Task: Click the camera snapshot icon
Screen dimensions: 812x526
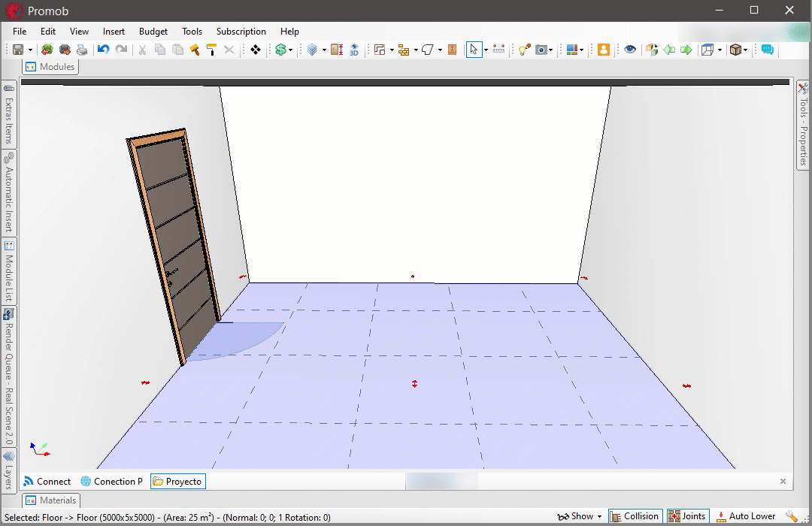Action: [541, 50]
